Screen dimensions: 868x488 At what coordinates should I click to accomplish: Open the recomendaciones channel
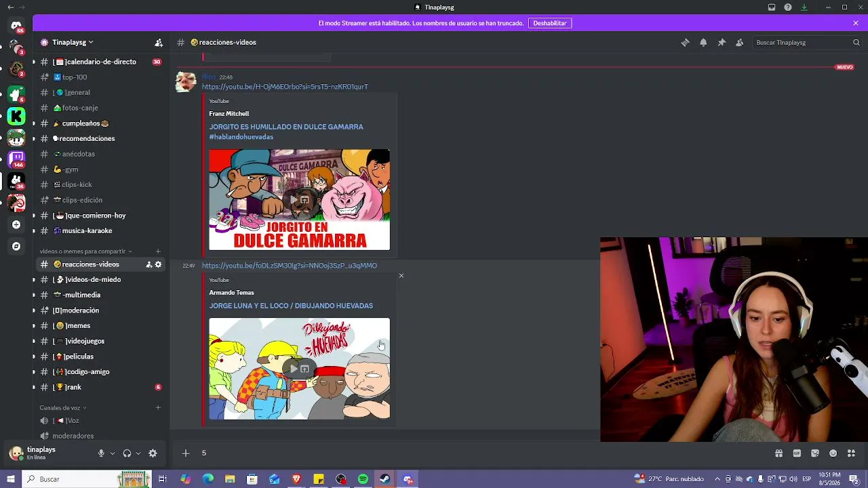(100, 139)
